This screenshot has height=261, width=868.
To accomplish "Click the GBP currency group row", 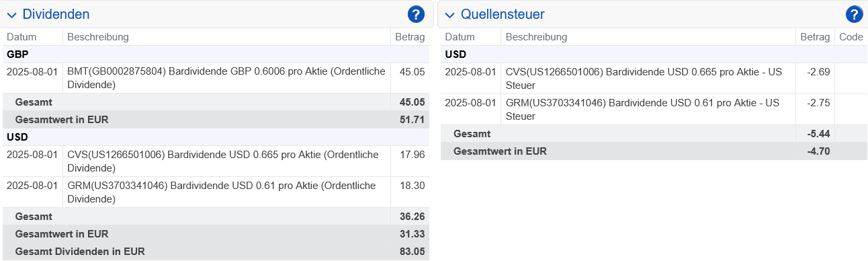I will [214, 54].
